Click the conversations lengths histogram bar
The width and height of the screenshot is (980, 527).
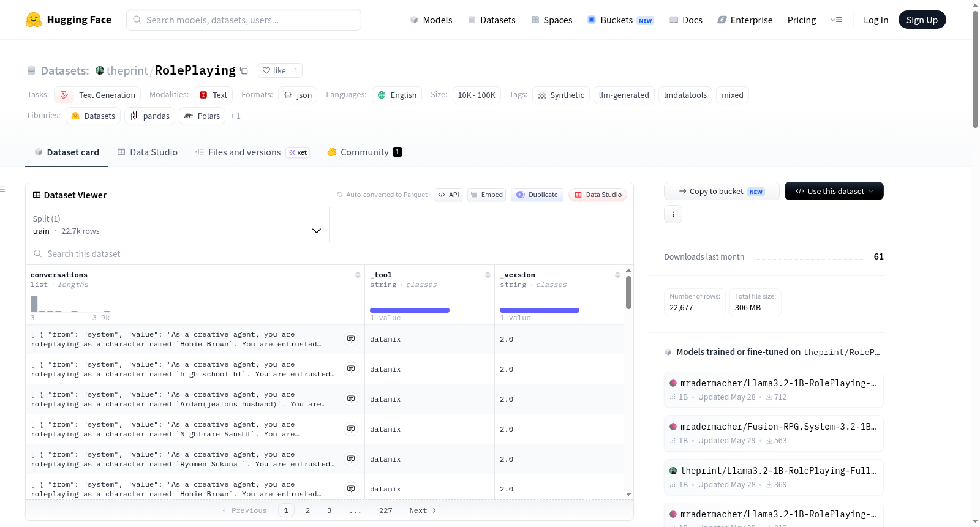point(34,304)
